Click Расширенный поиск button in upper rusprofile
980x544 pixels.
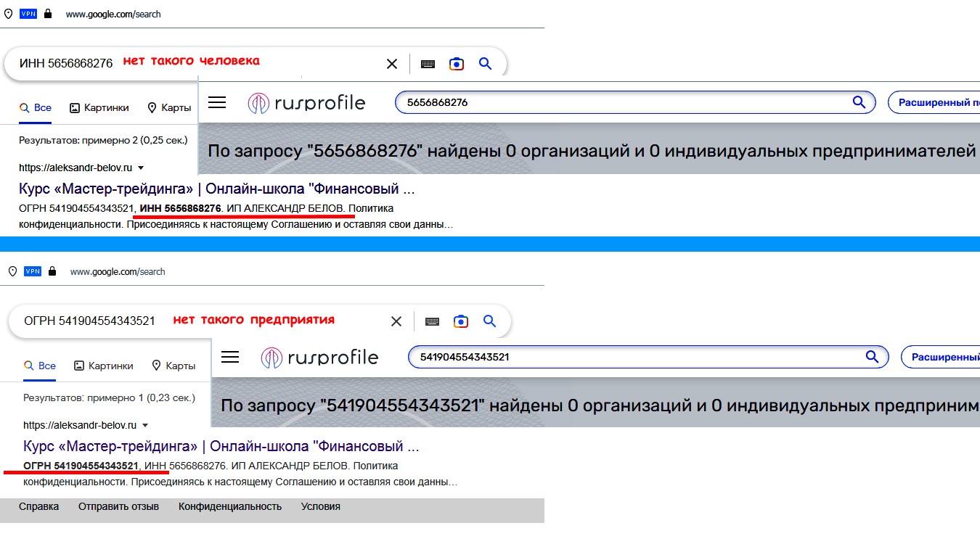point(934,102)
